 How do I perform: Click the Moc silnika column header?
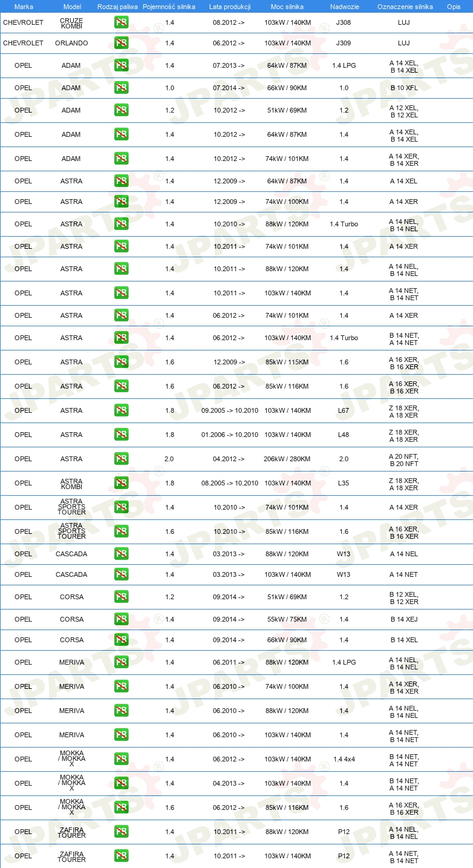287,7
